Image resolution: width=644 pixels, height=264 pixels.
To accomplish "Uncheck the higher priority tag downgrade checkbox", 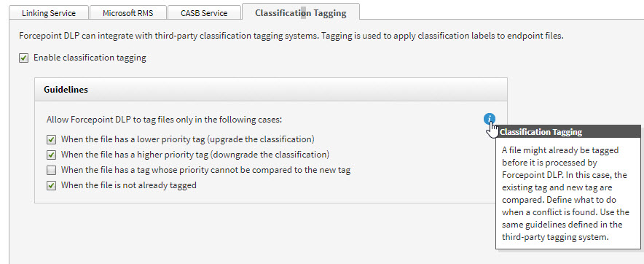I will pyautogui.click(x=51, y=155).
